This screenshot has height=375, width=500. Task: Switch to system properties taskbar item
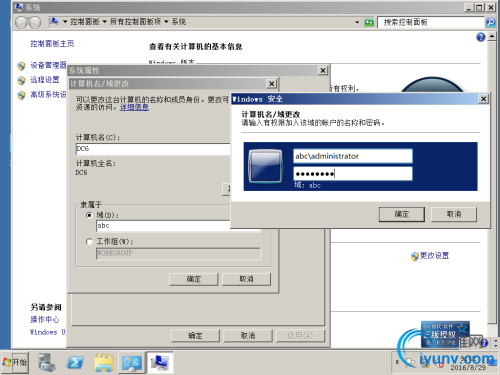160,363
